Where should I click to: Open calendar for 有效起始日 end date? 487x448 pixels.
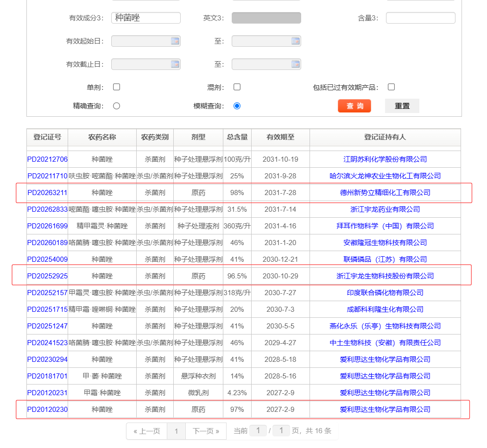[x=295, y=41]
